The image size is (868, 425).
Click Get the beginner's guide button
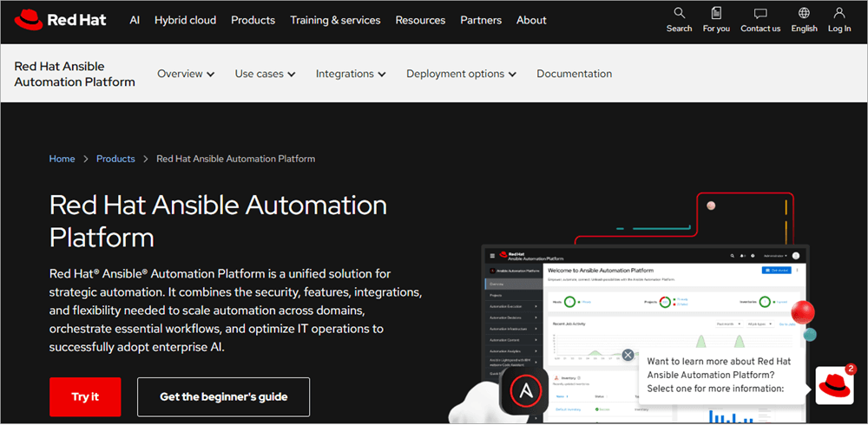(224, 396)
